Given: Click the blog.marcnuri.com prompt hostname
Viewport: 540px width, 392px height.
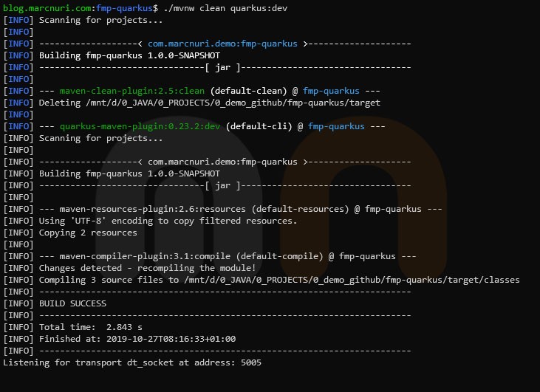Looking at the screenshot, I should [48, 8].
